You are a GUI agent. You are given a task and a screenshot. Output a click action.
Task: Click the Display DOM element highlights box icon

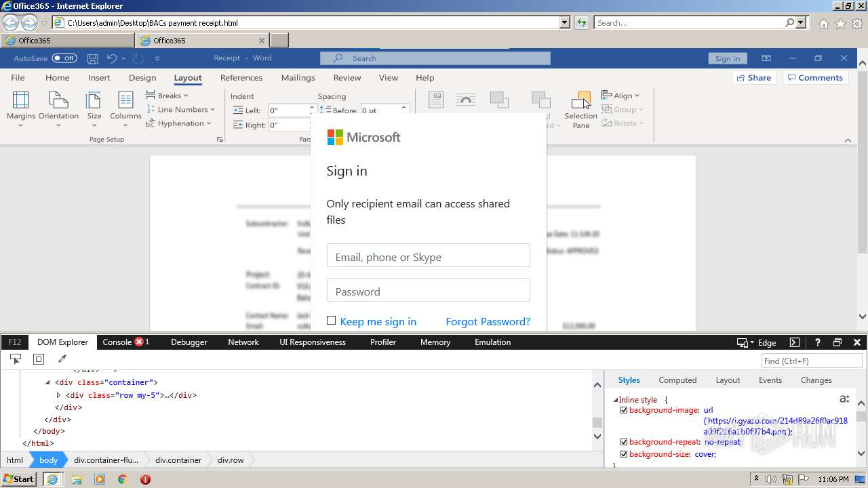tap(39, 359)
